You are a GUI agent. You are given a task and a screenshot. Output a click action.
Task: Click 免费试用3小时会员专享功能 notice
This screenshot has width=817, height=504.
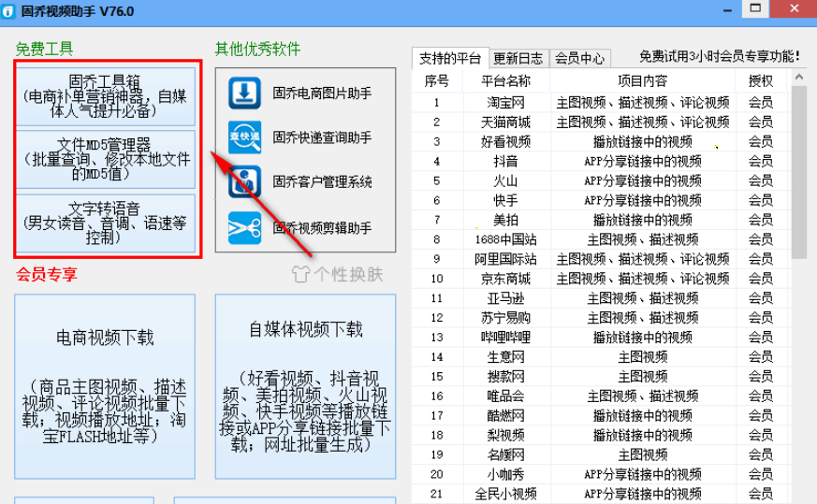point(720,56)
